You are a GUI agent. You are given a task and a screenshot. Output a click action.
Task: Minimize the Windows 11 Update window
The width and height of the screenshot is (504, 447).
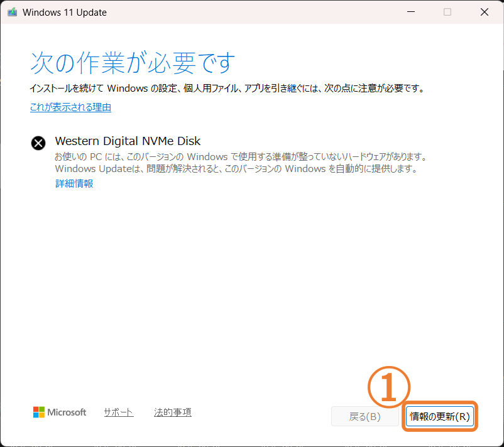point(410,12)
